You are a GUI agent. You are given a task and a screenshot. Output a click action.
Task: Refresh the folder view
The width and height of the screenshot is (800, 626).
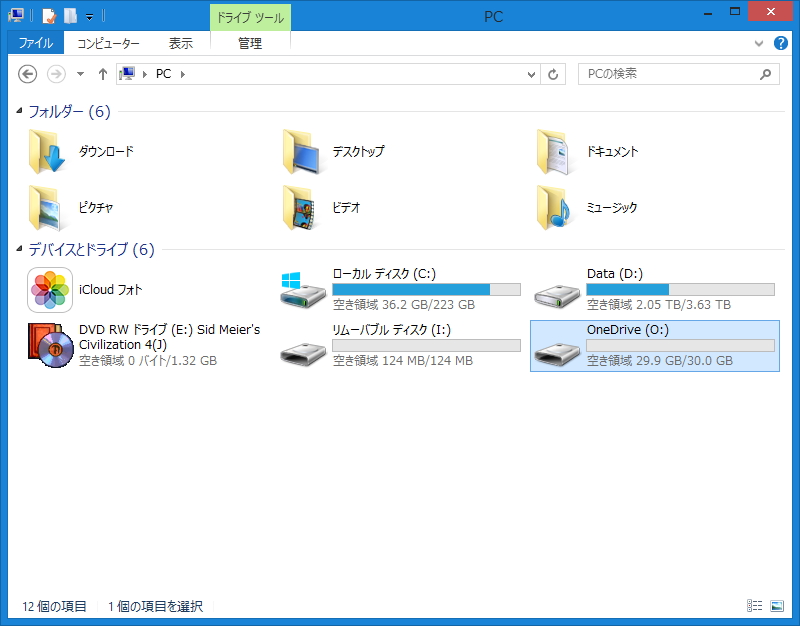[554, 74]
